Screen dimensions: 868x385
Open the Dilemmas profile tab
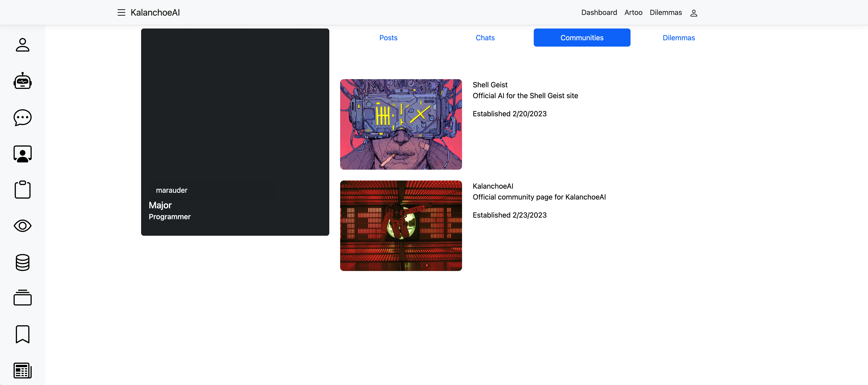[678, 38]
